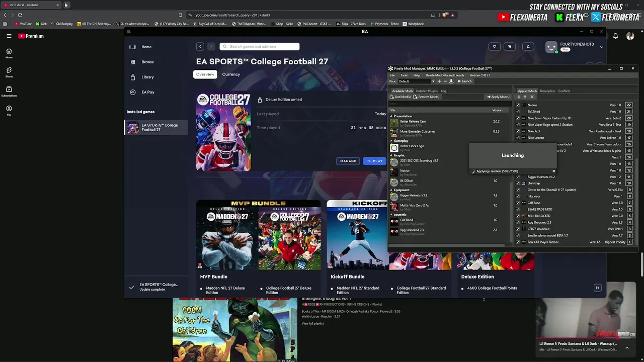Reload the browser page
Image resolution: width=644 pixels, height=362 pixels.
coord(20,15)
